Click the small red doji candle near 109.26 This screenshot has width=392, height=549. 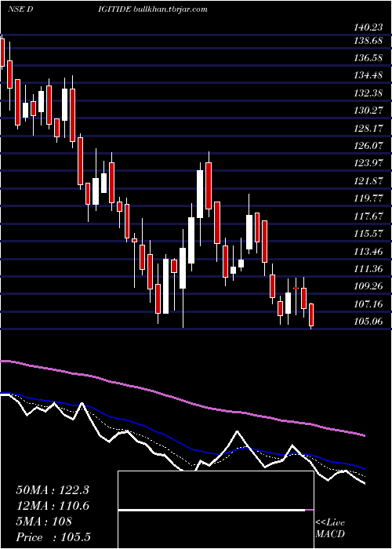[x=296, y=288]
